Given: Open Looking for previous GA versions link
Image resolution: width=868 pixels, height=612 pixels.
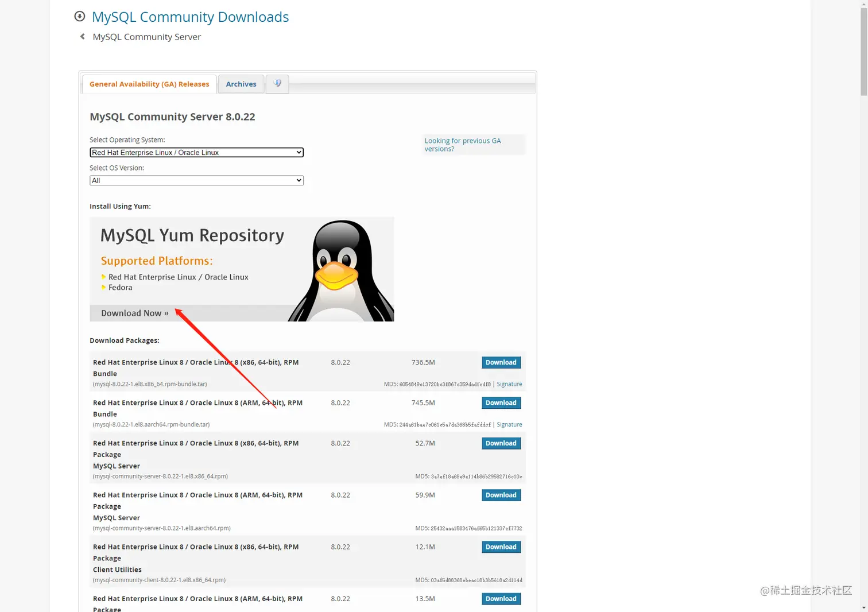Looking at the screenshot, I should tap(463, 145).
